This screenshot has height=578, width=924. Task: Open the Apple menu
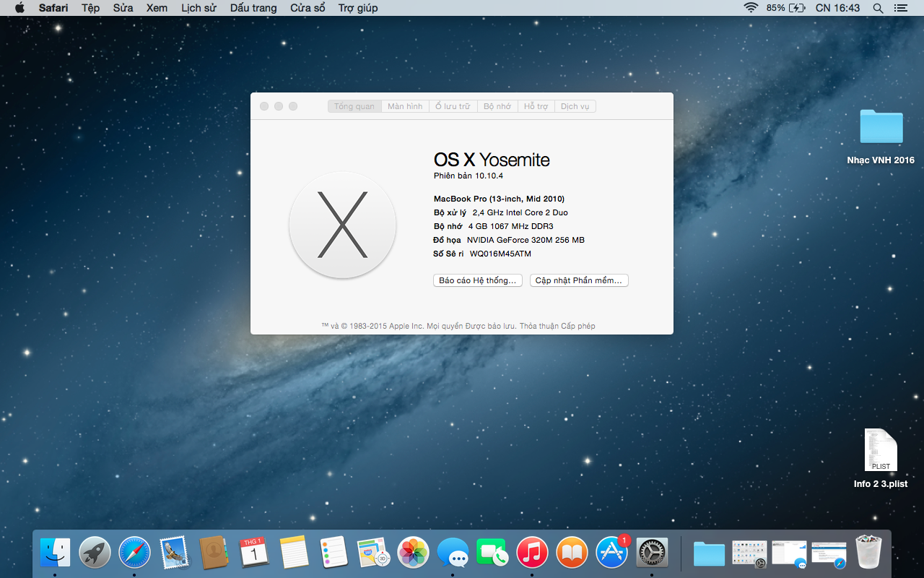pos(19,8)
